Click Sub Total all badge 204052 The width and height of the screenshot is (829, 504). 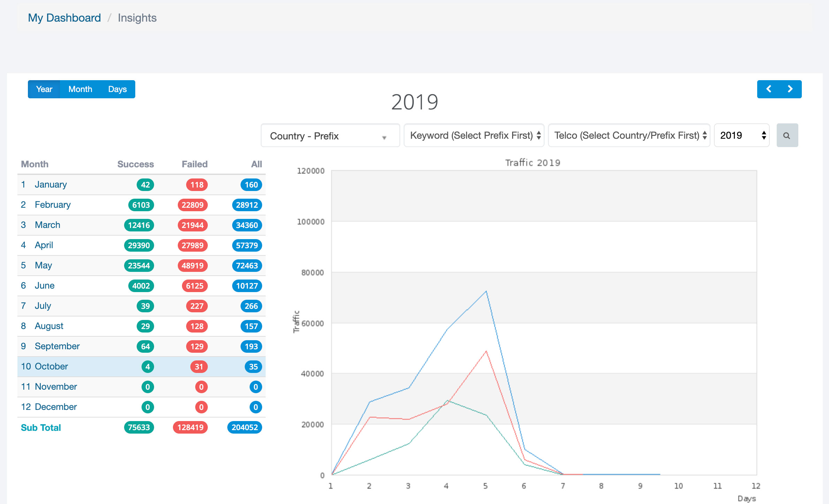pyautogui.click(x=245, y=427)
